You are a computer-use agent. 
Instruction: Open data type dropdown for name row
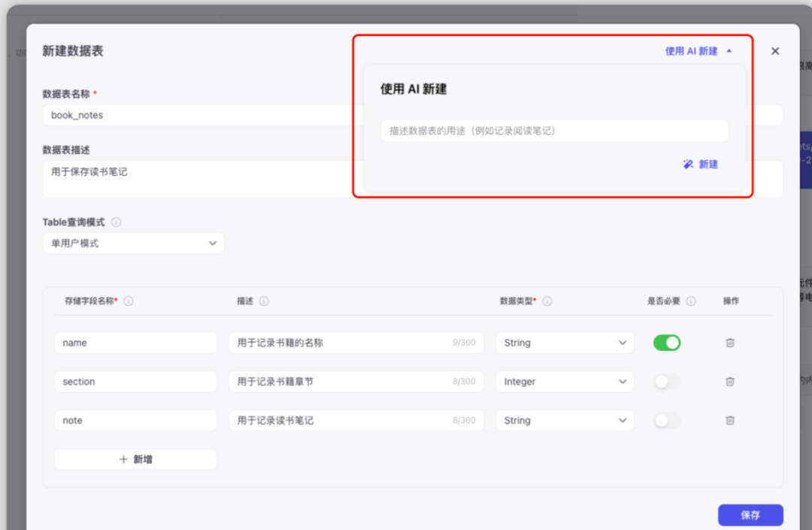(565, 343)
